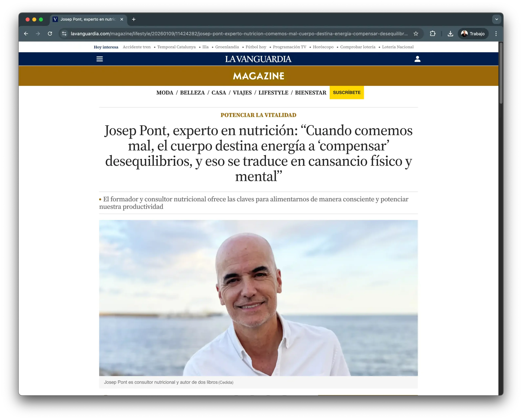This screenshot has width=522, height=420.
Task: Click the user account icon in header
Action: (x=417, y=59)
